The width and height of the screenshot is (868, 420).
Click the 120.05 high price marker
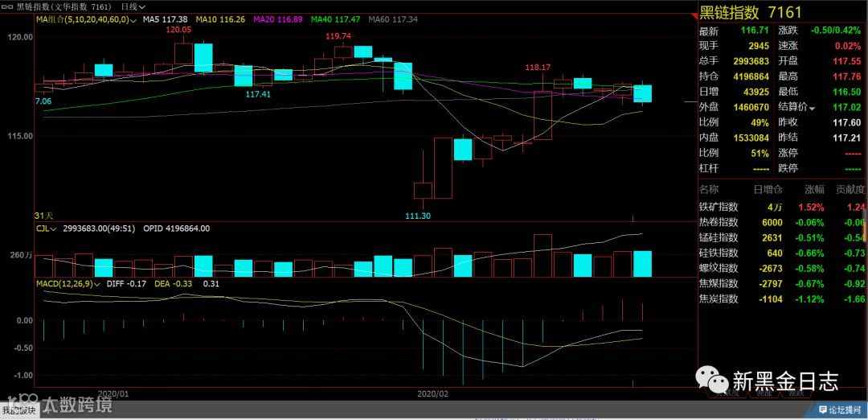pyautogui.click(x=180, y=29)
